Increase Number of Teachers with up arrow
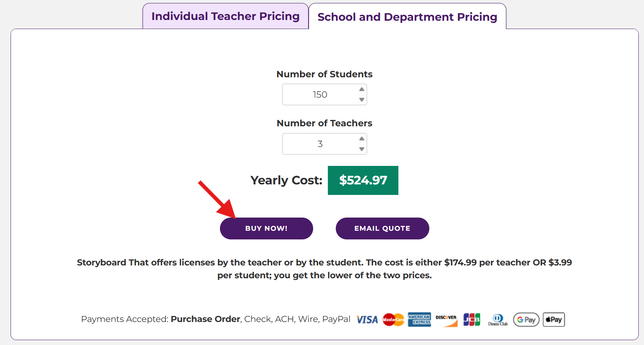The height and width of the screenshot is (345, 644). coord(362,139)
